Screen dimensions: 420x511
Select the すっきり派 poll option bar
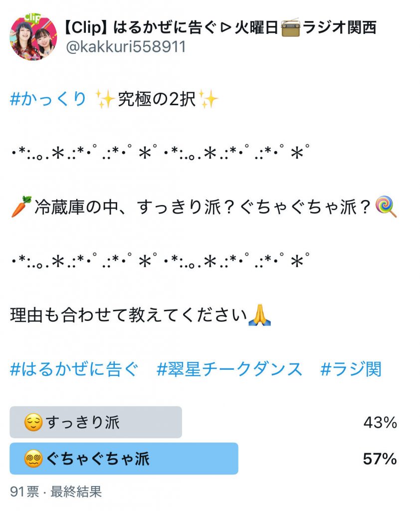[x=96, y=423]
